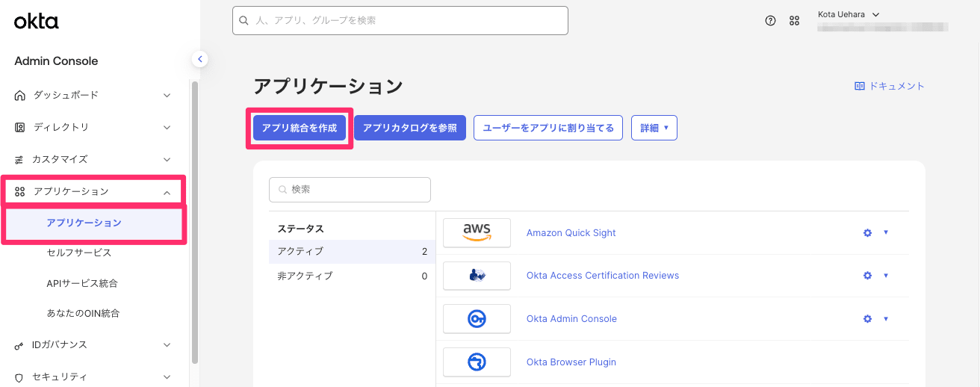This screenshot has height=387, width=980.
Task: Filter by 非アクティブ status
Action: 352,276
